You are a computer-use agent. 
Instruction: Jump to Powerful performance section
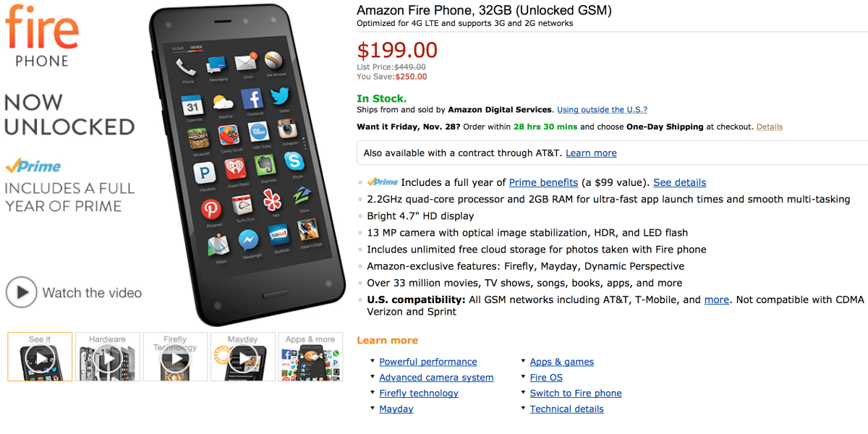pyautogui.click(x=427, y=362)
